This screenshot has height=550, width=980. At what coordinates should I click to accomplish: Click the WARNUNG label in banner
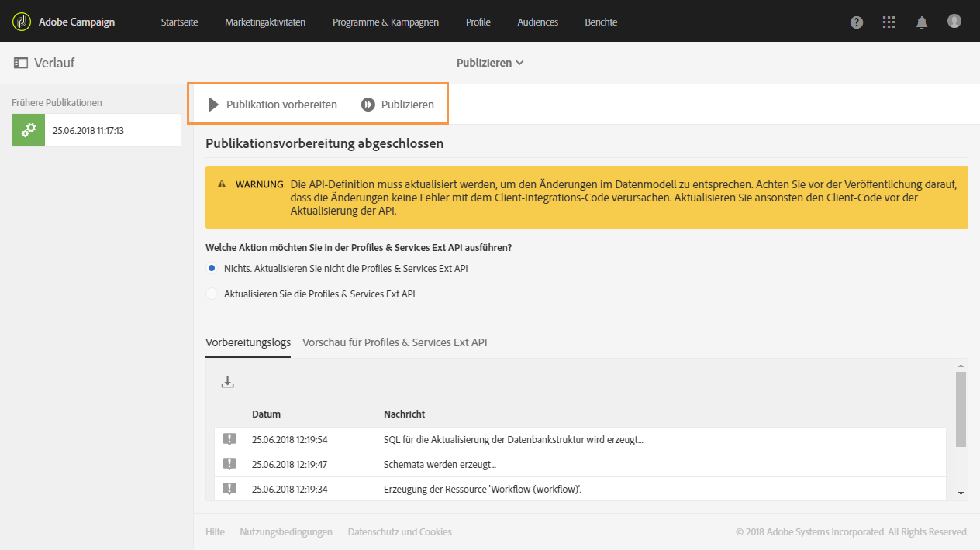pyautogui.click(x=260, y=184)
